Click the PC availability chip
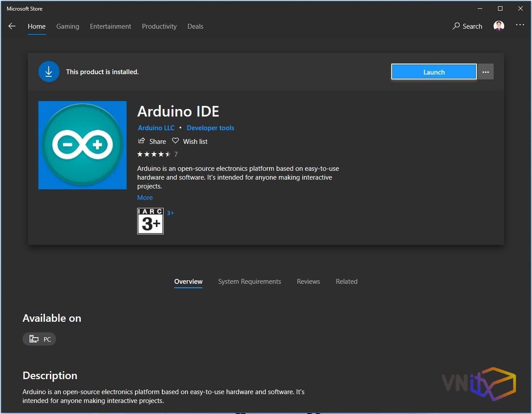532x414 pixels. [40, 339]
